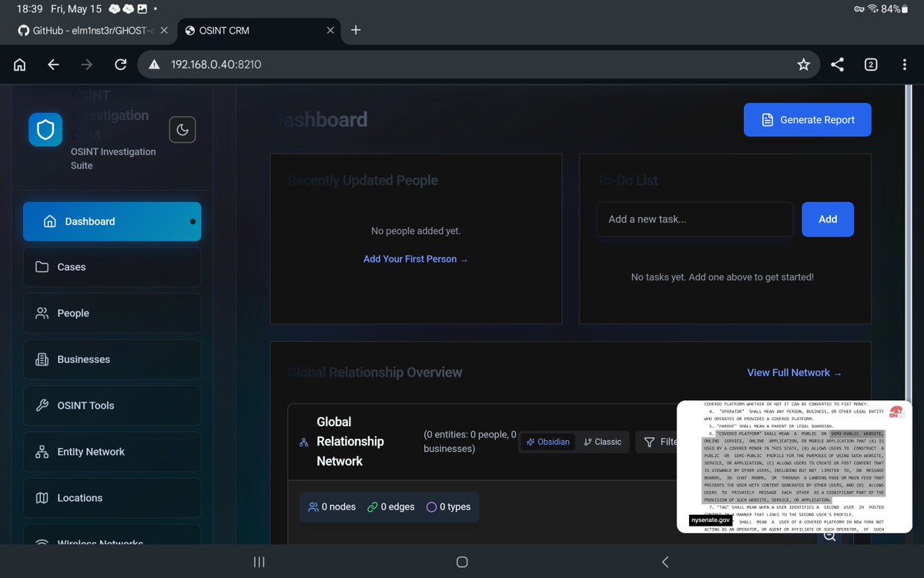The width and height of the screenshot is (924, 578).
Task: Close the OSINT CRM tab
Action: tap(330, 30)
